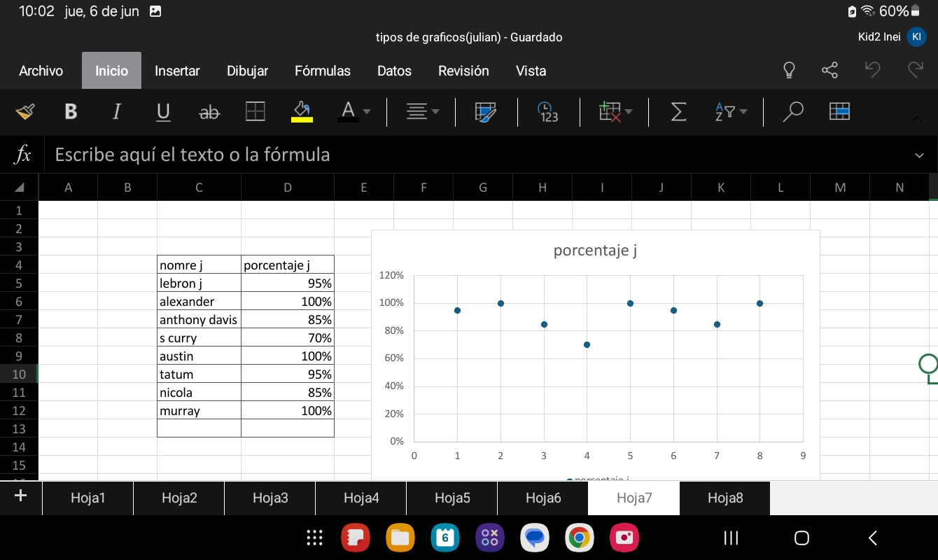Open the cell borders tool
938x560 pixels.
[x=255, y=112]
